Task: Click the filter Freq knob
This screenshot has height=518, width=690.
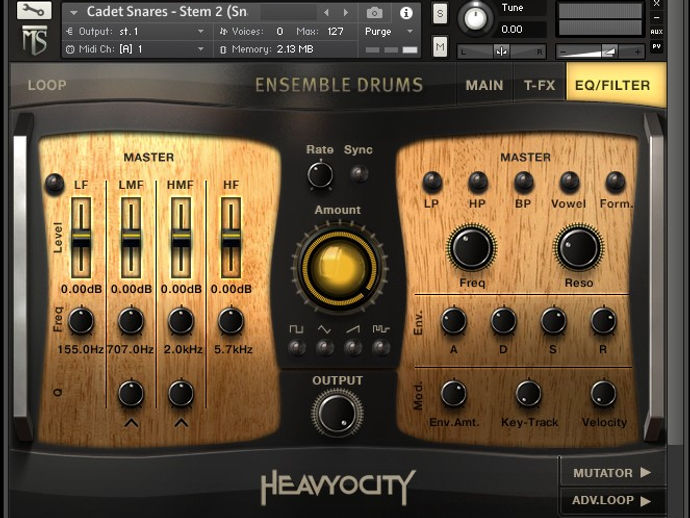Action: click(x=471, y=248)
